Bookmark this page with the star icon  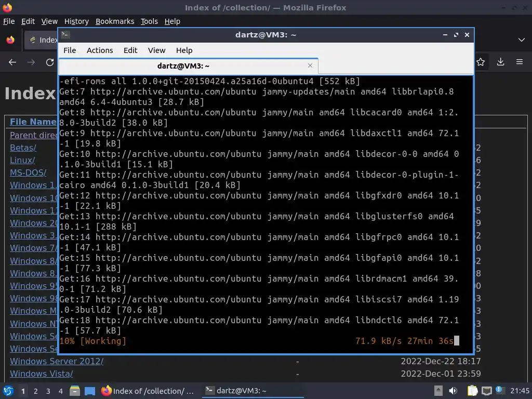(x=481, y=62)
